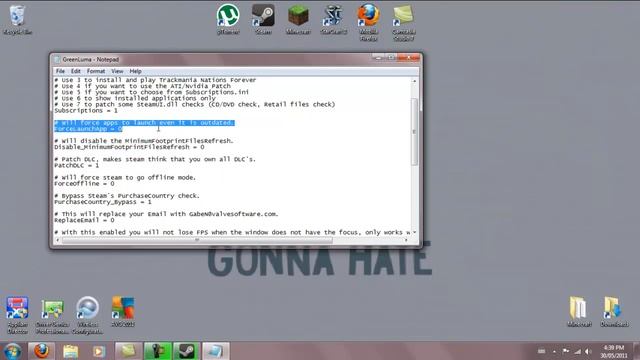Switch to the Camtasia taskbar button
The width and height of the screenshot is (640, 360).
[x=129, y=351]
